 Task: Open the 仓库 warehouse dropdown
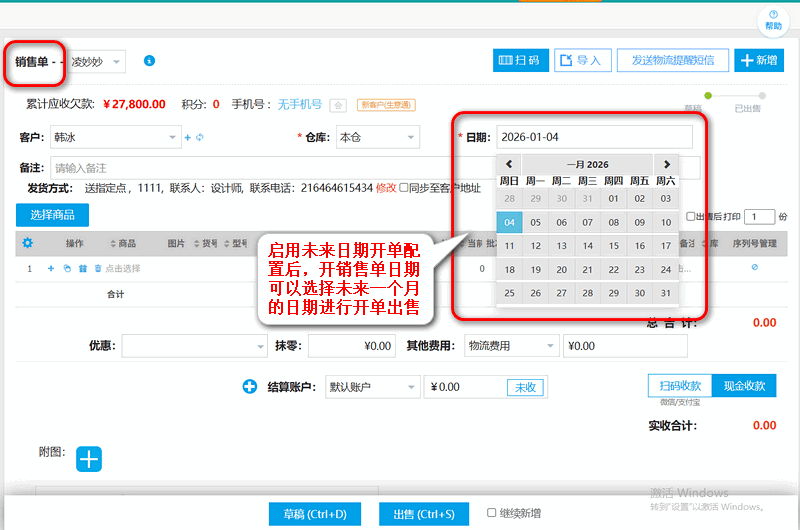tap(376, 137)
